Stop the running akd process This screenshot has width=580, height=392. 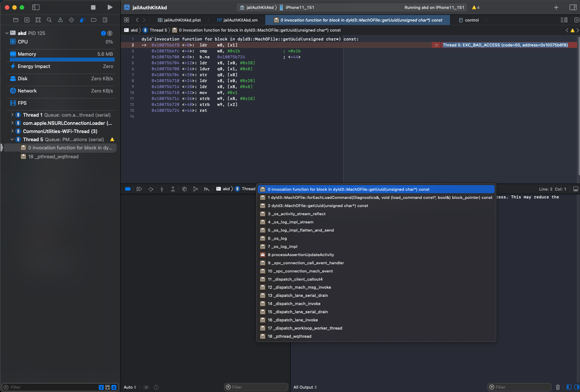click(93, 7)
